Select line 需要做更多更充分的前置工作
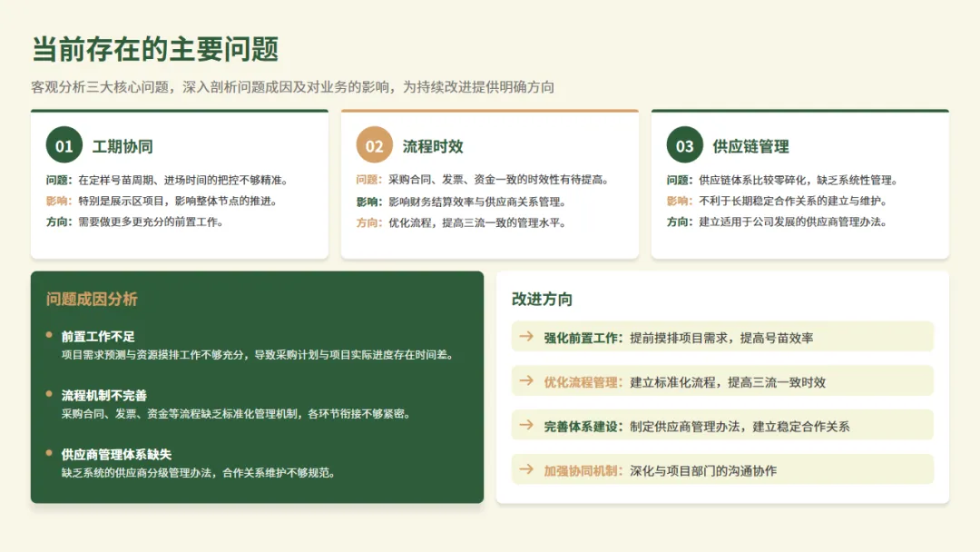Screen dimensions: 980x552 click(152, 222)
